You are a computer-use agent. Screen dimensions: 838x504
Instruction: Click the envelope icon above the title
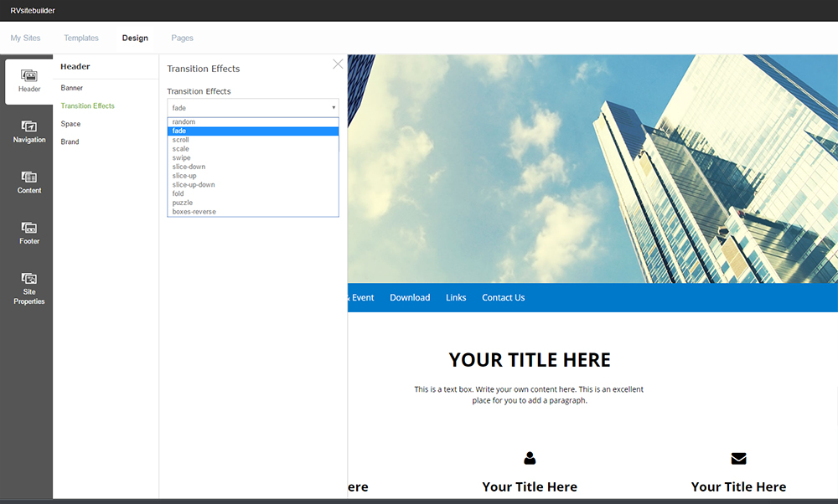738,458
